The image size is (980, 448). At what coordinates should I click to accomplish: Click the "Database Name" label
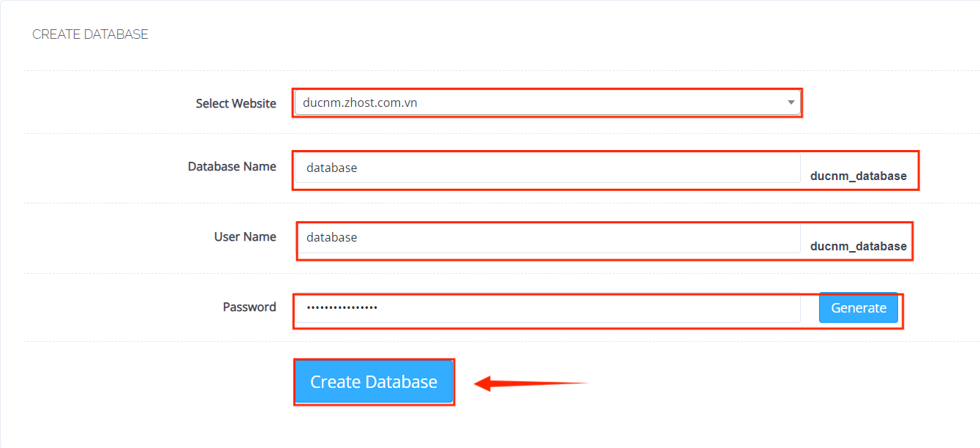click(232, 166)
